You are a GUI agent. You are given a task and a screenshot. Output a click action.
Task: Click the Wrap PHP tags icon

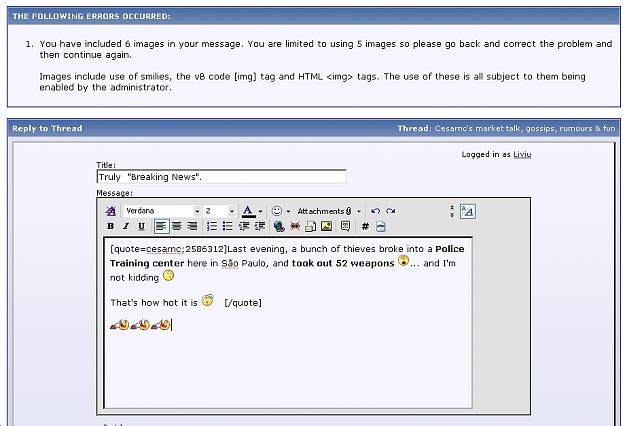(381, 226)
